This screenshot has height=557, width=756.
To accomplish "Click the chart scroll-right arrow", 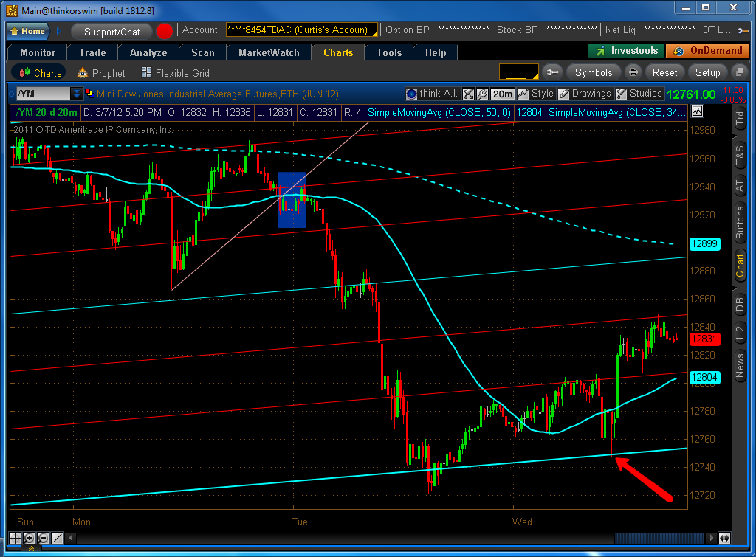I will pyautogui.click(x=711, y=538).
